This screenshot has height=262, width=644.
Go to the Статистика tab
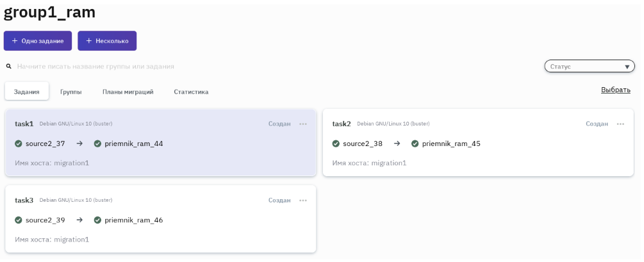pos(191,92)
